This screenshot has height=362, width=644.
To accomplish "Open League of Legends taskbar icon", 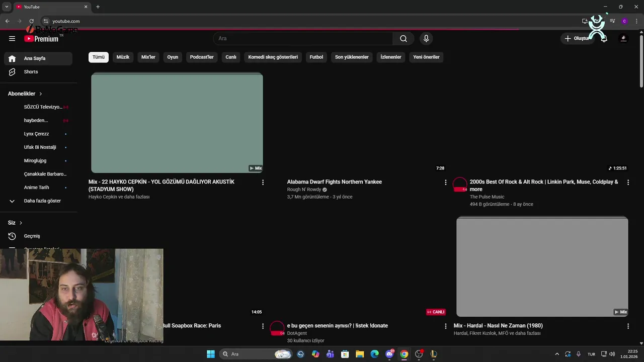I will click(434, 354).
